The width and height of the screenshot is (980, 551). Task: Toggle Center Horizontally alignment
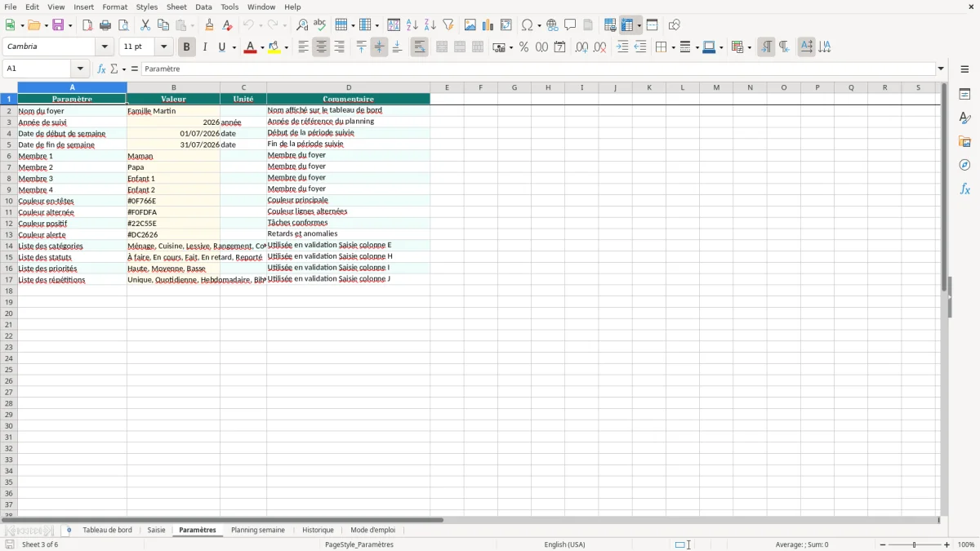[x=321, y=47]
